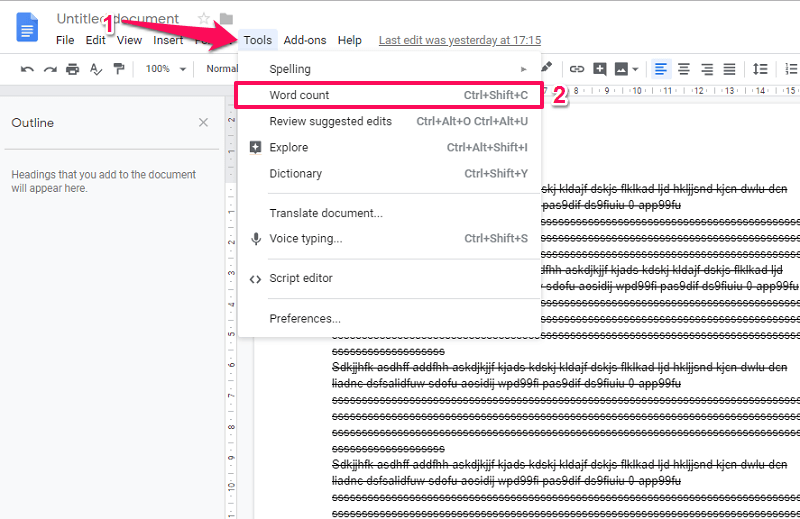Toggle center align text
This screenshot has height=519, width=800.
pyautogui.click(x=684, y=69)
